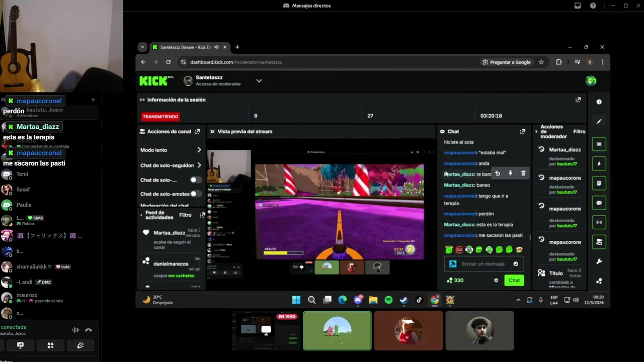This screenshot has width=644, height=362.
Task: Open Discord help question-mark icon
Action: click(x=593, y=6)
